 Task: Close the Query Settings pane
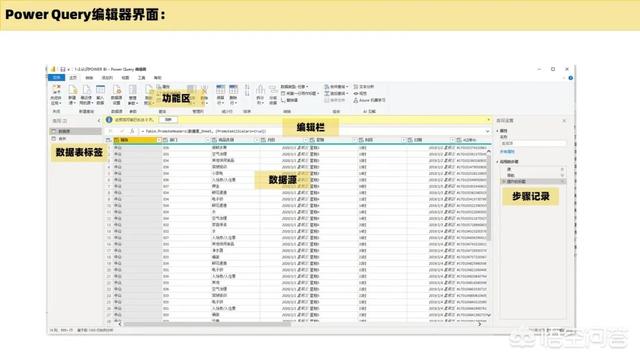(564, 120)
